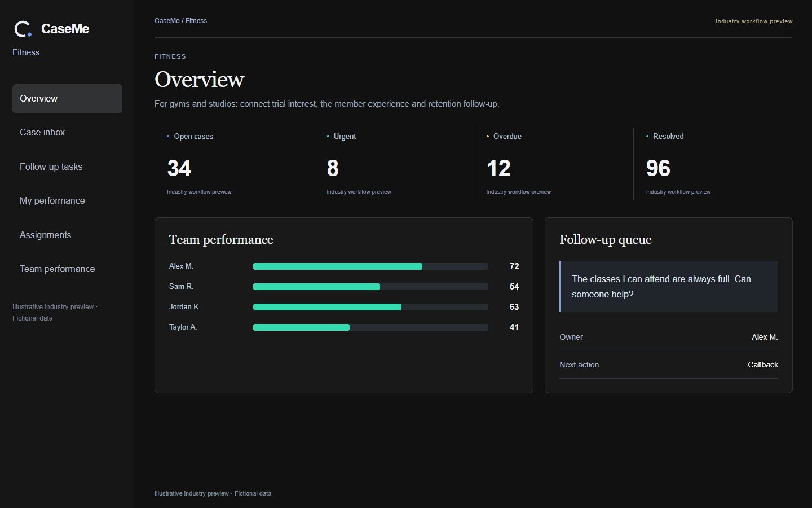Click the footer Illustrative industry preview text
This screenshot has height=508, width=812.
(213, 493)
